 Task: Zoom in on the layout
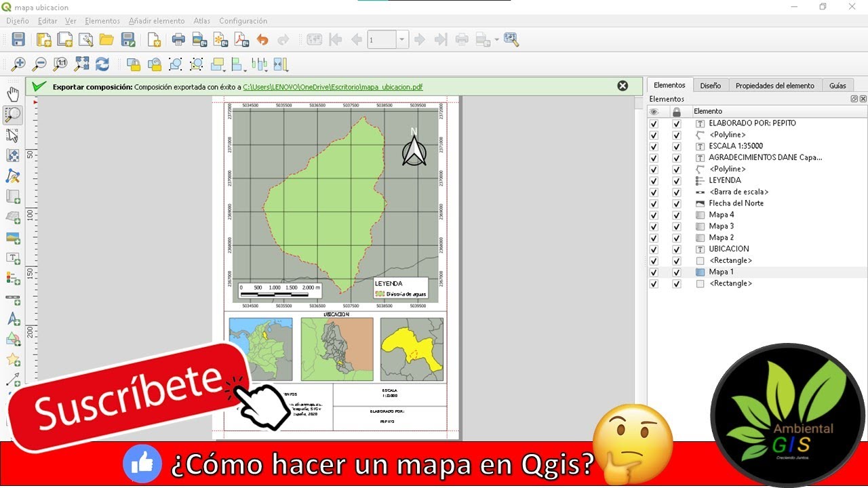(18, 64)
